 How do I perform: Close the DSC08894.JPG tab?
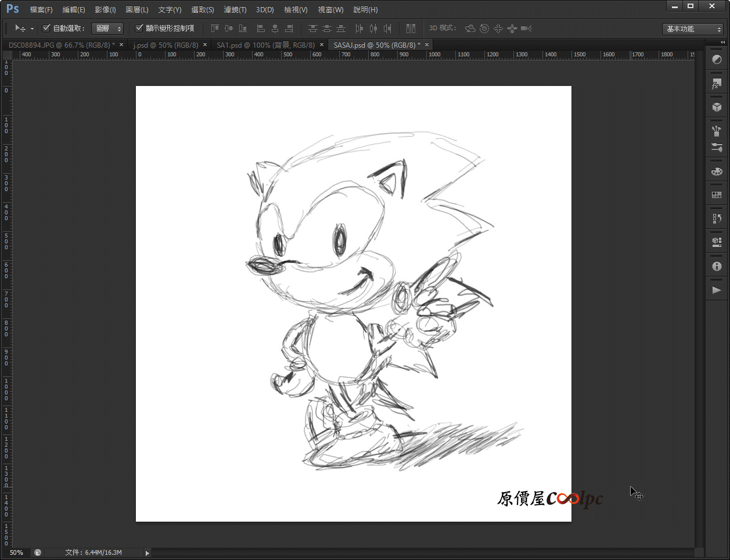point(121,45)
